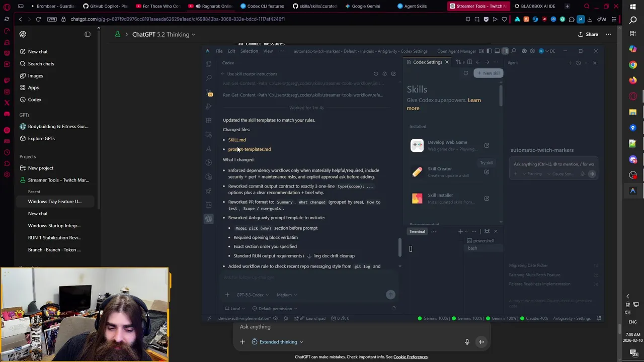Viewport: 644px width, 362px height.
Task: Open Apps section in ChatGPT sidebar
Action: [33, 87]
